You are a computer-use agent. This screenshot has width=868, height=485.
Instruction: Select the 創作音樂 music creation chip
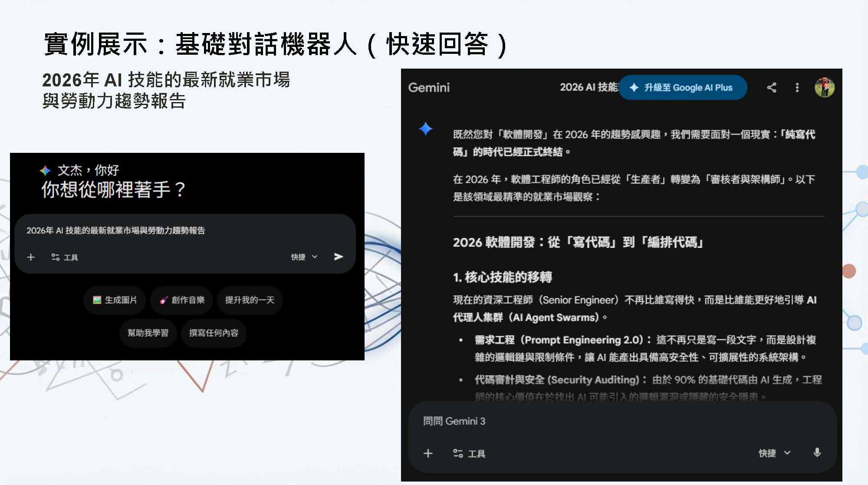click(x=181, y=300)
